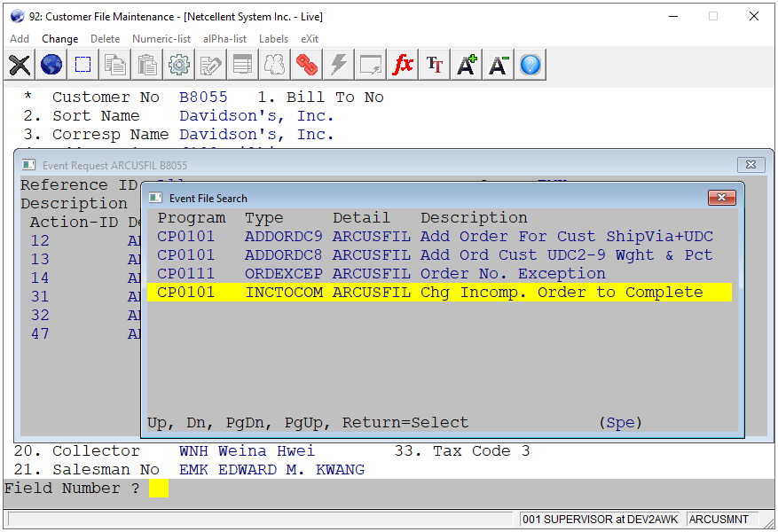
Task: Open the Numeric-list menu
Action: click(161, 39)
